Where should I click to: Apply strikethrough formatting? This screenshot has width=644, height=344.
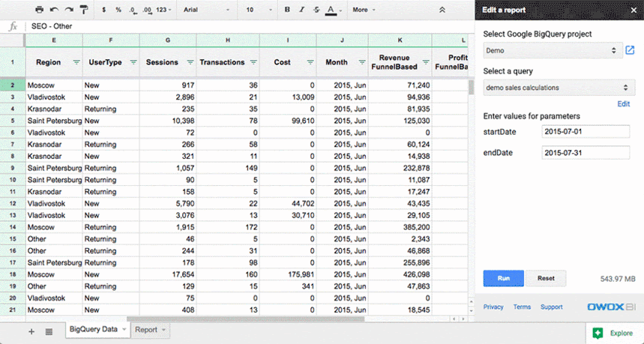tap(316, 10)
